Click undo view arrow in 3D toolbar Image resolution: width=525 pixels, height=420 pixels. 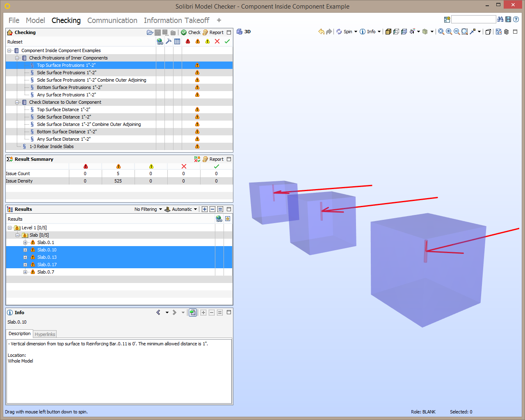click(321, 32)
